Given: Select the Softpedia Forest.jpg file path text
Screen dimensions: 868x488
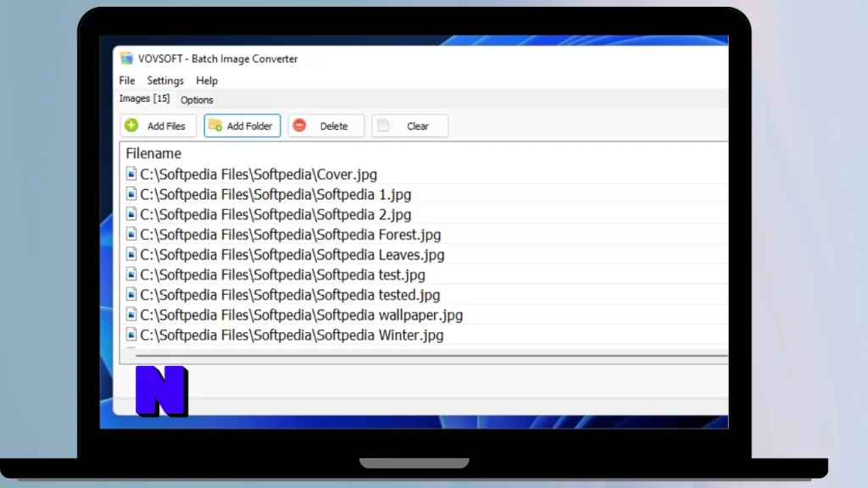Looking at the screenshot, I should (291, 235).
